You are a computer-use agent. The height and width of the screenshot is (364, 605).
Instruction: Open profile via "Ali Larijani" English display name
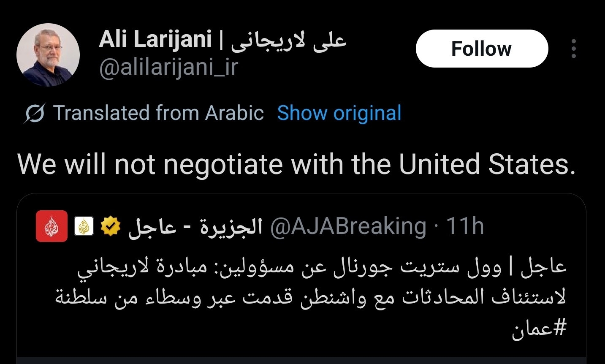point(155,40)
